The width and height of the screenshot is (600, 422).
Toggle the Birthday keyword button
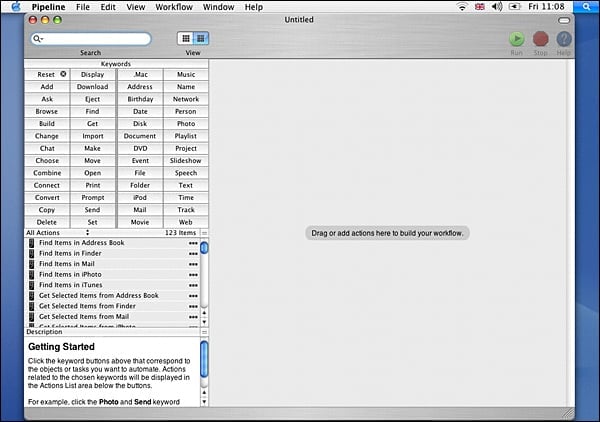click(140, 99)
